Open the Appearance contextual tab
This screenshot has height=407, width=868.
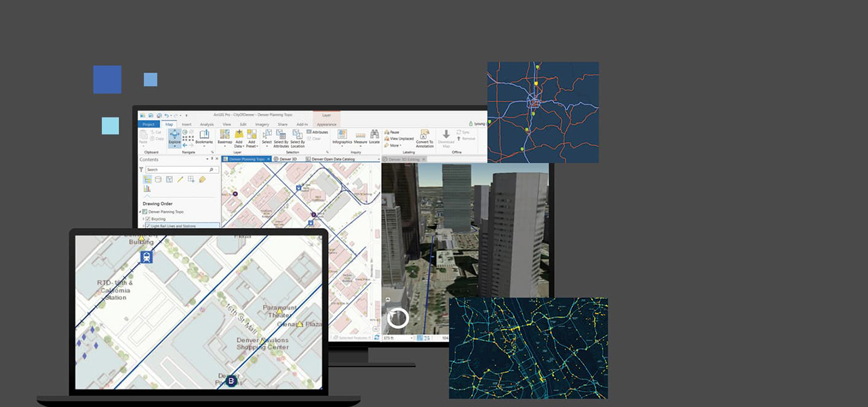[x=327, y=124]
